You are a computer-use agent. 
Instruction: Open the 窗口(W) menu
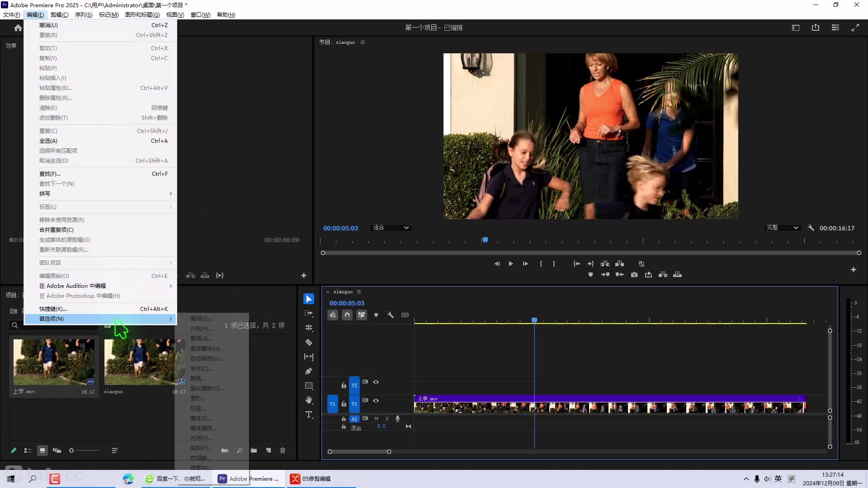[200, 14]
